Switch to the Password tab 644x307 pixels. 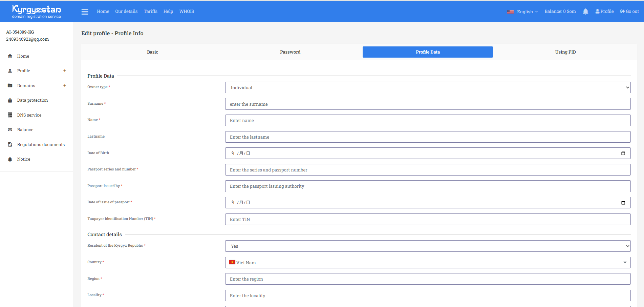pyautogui.click(x=290, y=52)
